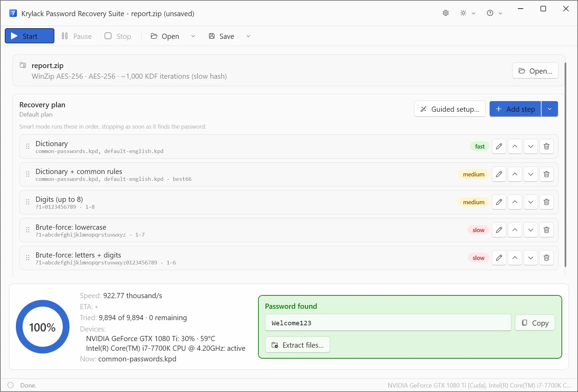Screen dimensions: 578x392
Task: Open settings via the gear icon
Action: pos(446,13)
